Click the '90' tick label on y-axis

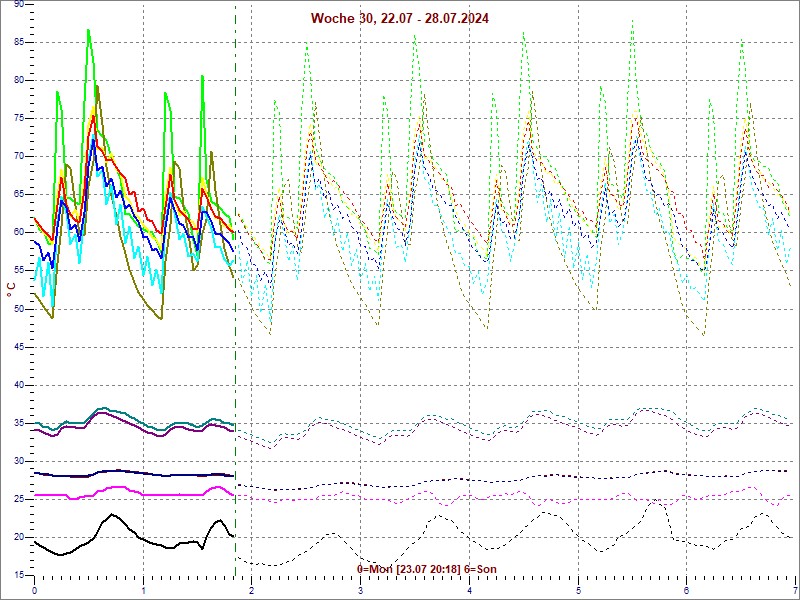[19, 6]
